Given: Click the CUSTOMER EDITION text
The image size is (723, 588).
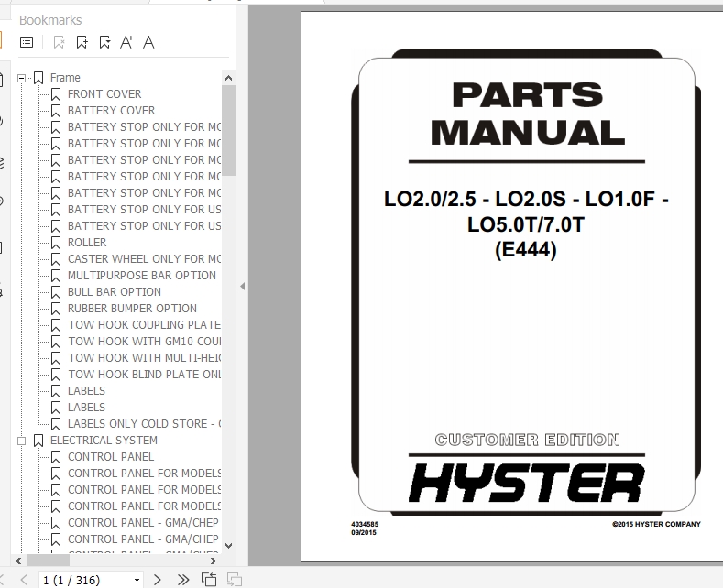Looking at the screenshot, I should pyautogui.click(x=527, y=440).
